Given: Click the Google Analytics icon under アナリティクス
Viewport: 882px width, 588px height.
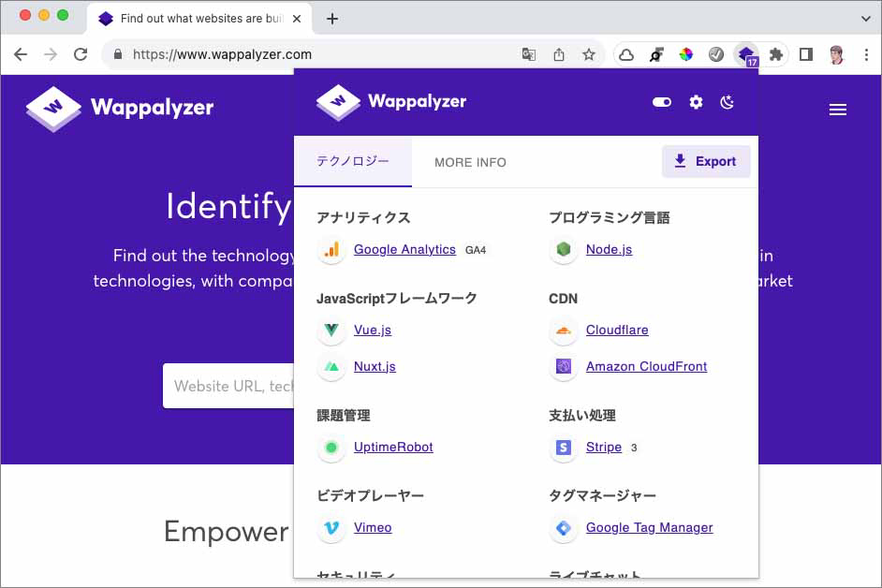Looking at the screenshot, I should (331, 250).
